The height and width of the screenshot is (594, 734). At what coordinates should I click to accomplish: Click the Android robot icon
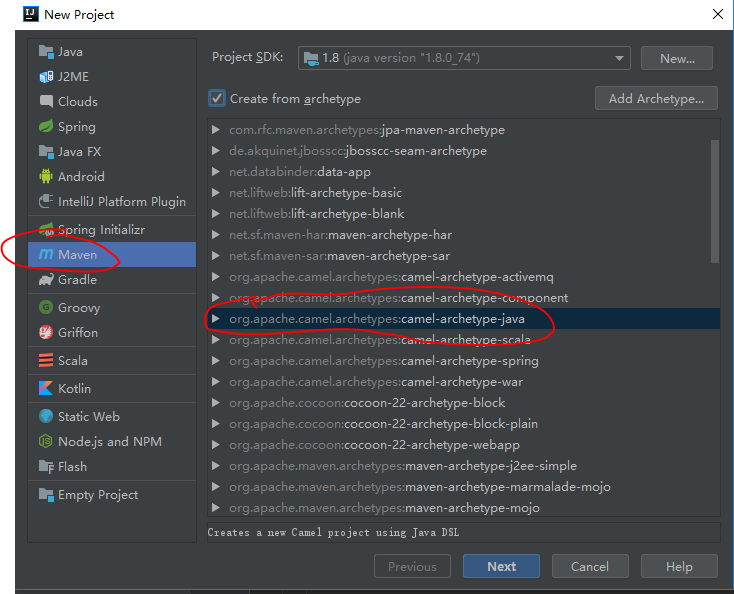click(46, 176)
